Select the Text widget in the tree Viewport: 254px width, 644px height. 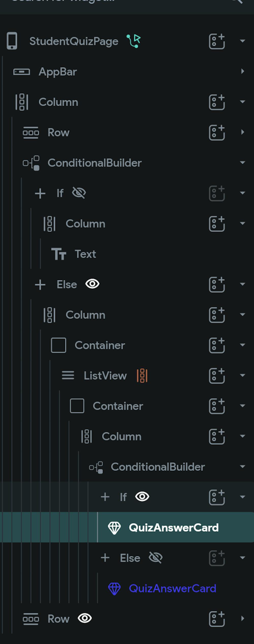coord(85,254)
